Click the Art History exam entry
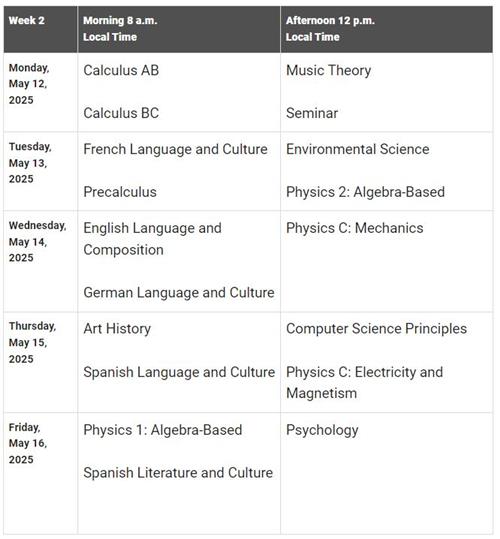 coord(117,329)
